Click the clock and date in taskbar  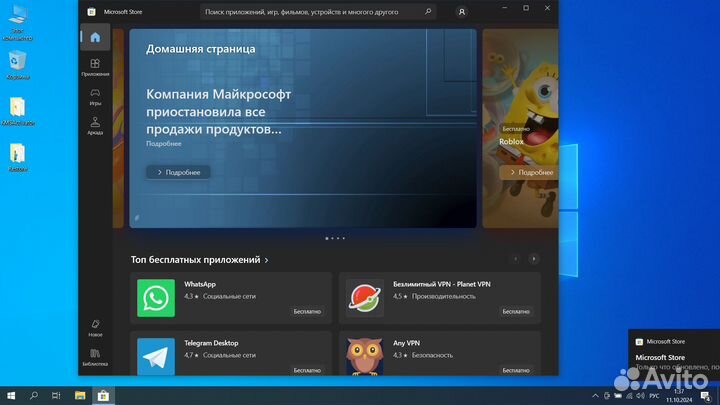(x=679, y=396)
